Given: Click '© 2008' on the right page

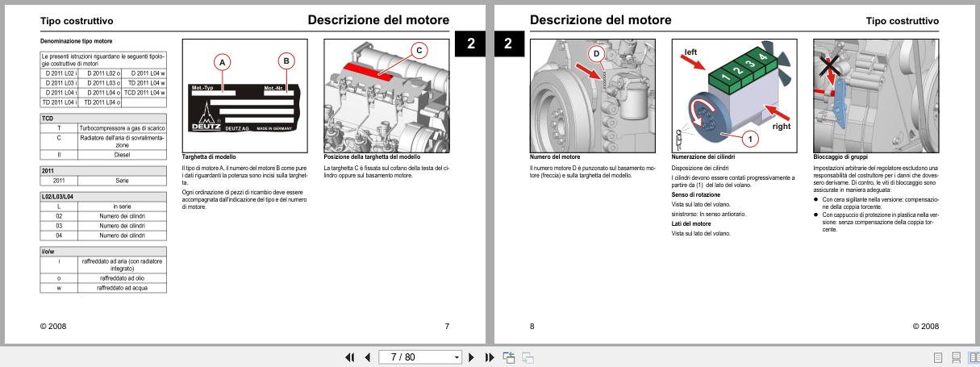Looking at the screenshot, I should [x=926, y=326].
